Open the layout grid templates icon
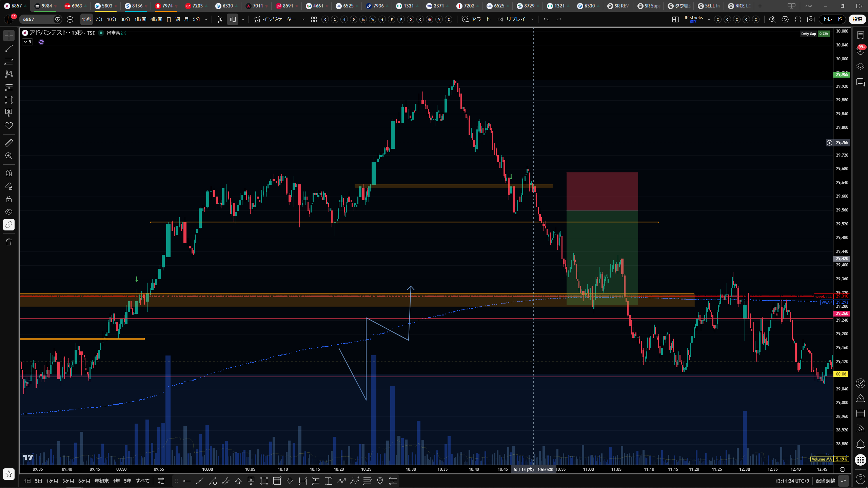Viewport: 868px width, 488px height. point(314,19)
